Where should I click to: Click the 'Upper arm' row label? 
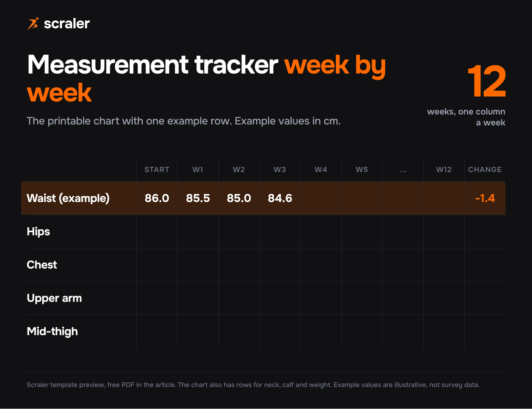tap(54, 298)
